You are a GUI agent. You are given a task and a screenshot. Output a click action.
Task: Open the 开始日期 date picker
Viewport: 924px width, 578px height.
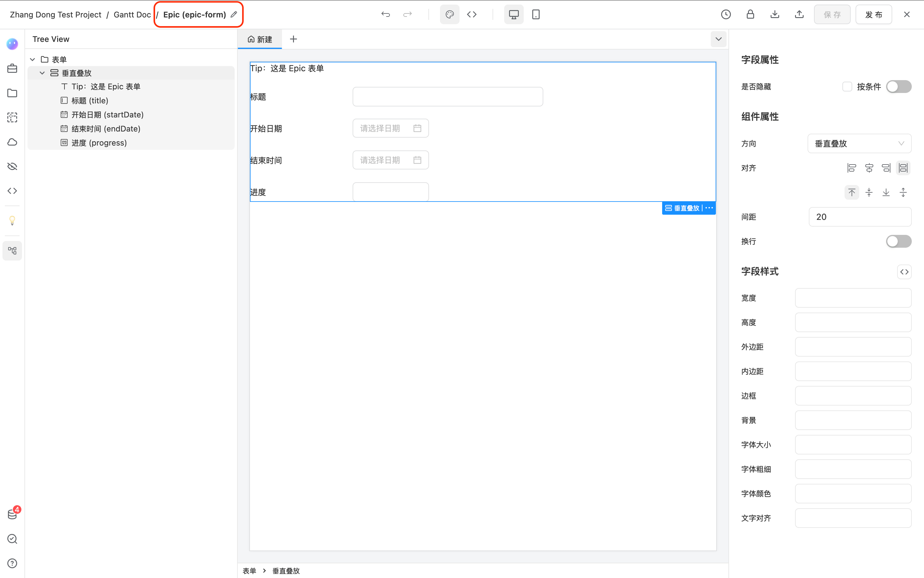(x=391, y=128)
